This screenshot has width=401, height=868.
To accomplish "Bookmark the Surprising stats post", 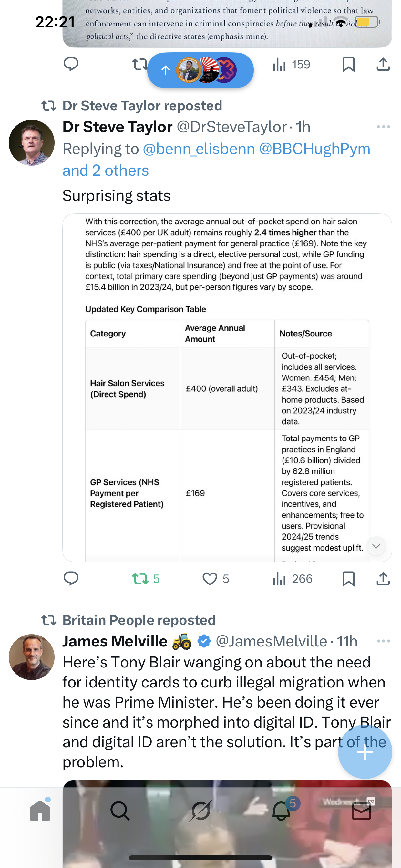I will pyautogui.click(x=348, y=579).
